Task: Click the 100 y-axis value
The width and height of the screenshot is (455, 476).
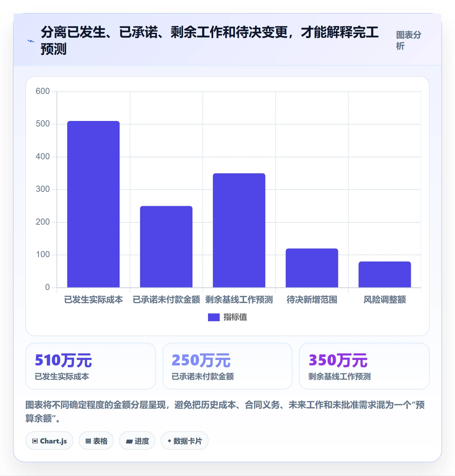Action: (x=43, y=255)
